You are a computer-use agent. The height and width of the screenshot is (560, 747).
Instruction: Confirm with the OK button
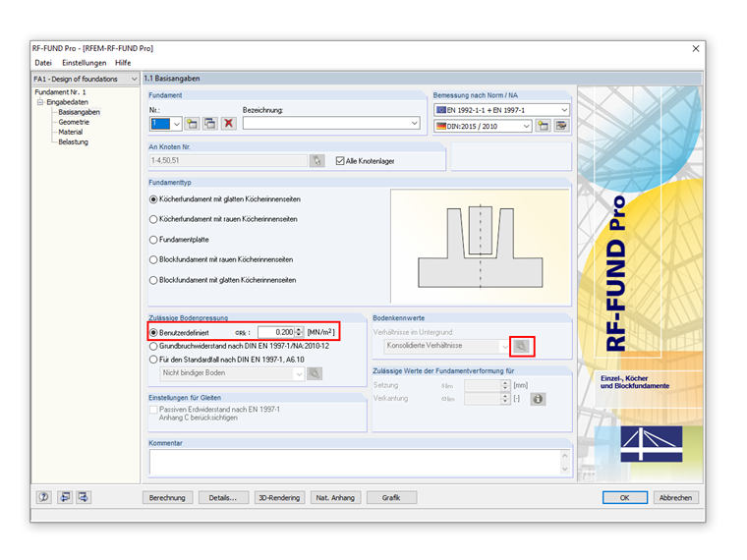pyautogui.click(x=624, y=498)
